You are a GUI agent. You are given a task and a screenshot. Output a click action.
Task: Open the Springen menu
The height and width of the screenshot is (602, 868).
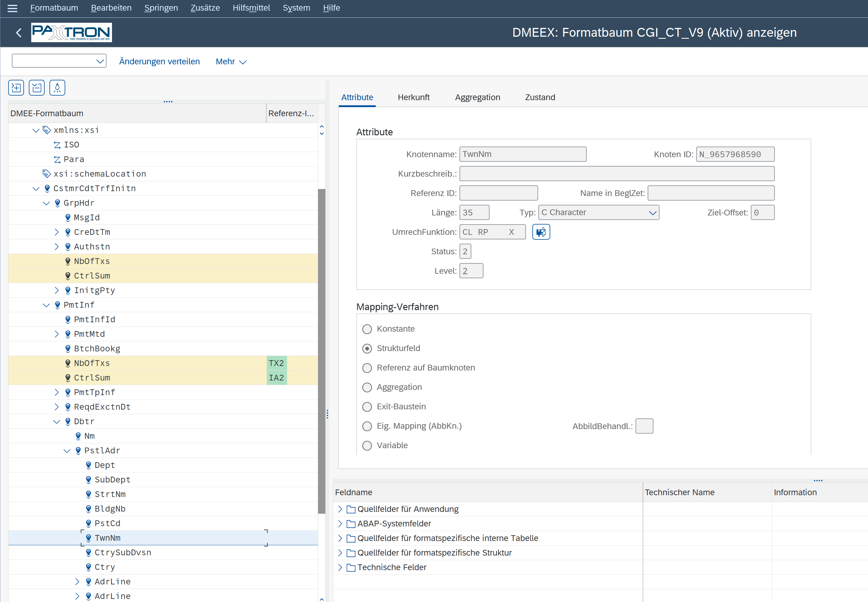pyautogui.click(x=161, y=8)
